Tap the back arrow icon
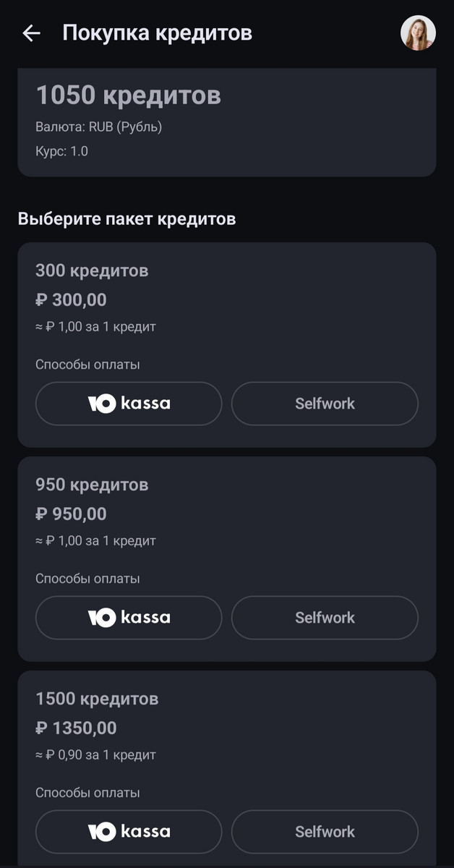This screenshot has height=868, width=454. [31, 33]
